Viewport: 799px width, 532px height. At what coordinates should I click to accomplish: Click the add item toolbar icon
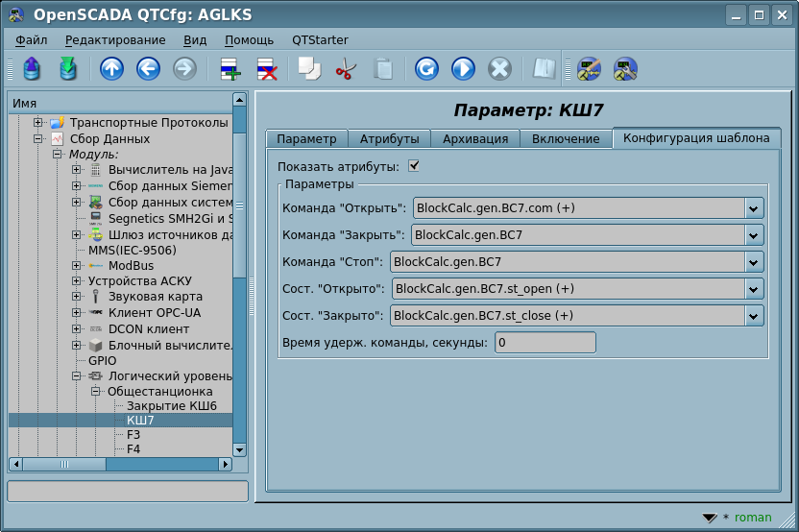click(x=230, y=69)
